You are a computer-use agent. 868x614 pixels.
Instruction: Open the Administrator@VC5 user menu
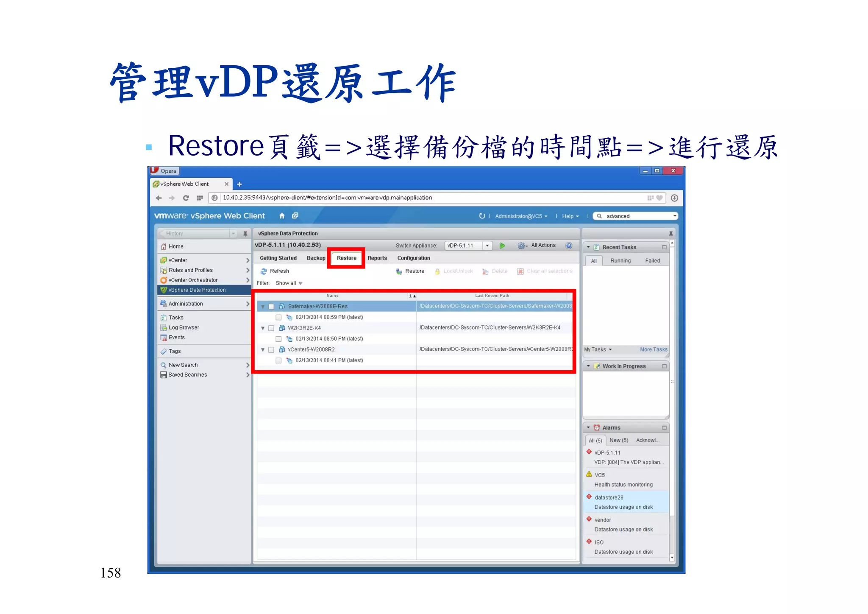click(x=521, y=216)
